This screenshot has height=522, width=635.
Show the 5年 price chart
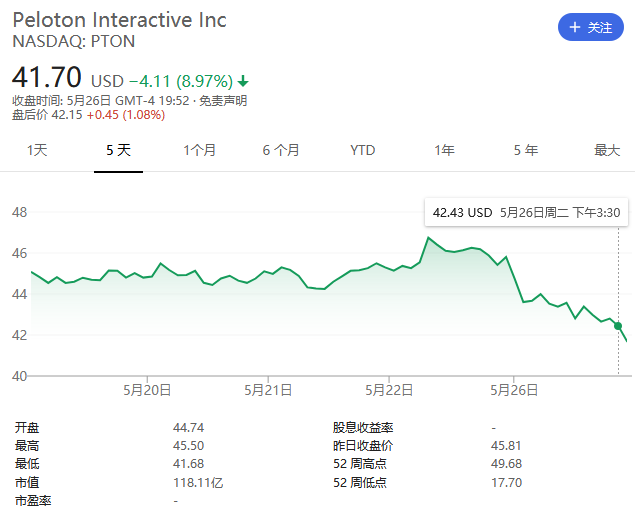click(x=526, y=150)
